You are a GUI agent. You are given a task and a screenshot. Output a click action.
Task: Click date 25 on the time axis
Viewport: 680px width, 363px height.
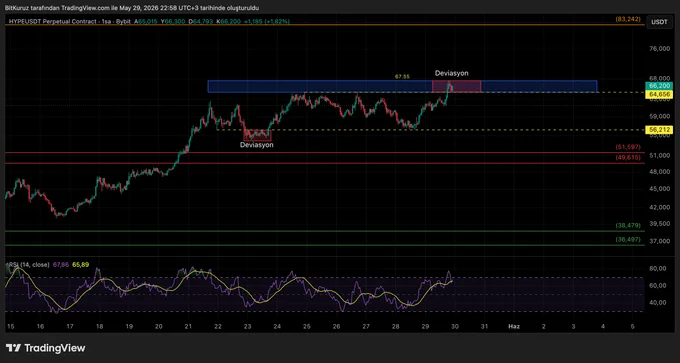[x=307, y=327]
